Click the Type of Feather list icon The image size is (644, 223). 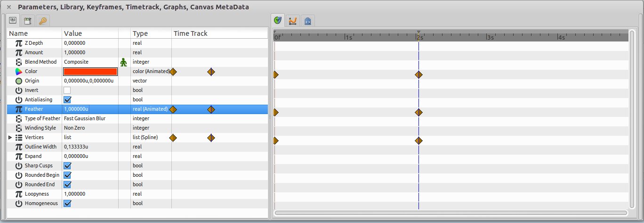coord(19,118)
